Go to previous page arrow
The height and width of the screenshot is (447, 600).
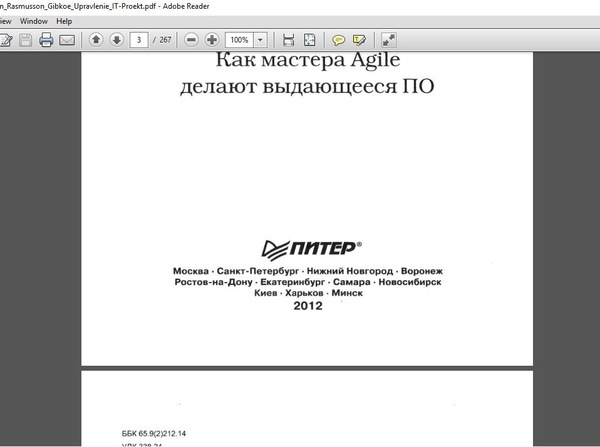click(x=96, y=40)
